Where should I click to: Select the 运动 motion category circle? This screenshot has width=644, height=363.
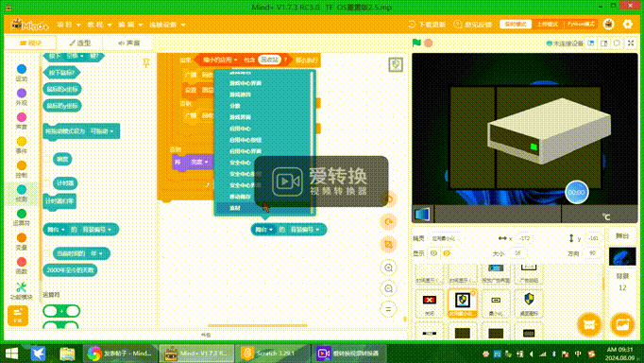22,69
